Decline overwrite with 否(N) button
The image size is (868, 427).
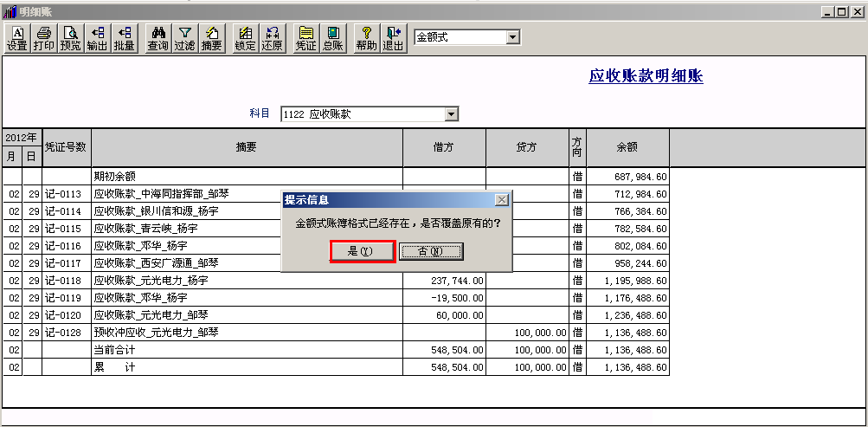pos(431,251)
